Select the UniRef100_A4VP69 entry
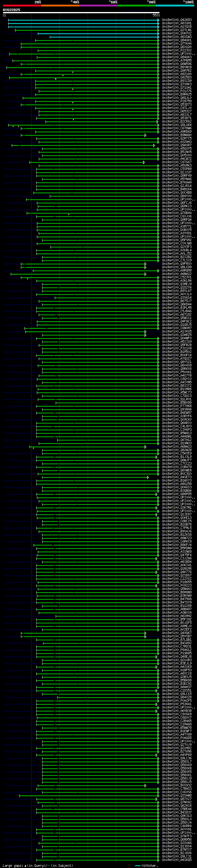197x868 pixels. [177, 755]
